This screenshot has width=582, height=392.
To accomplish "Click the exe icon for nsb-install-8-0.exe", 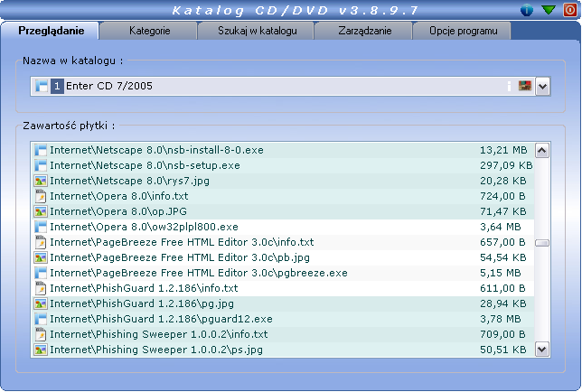I will (x=40, y=150).
